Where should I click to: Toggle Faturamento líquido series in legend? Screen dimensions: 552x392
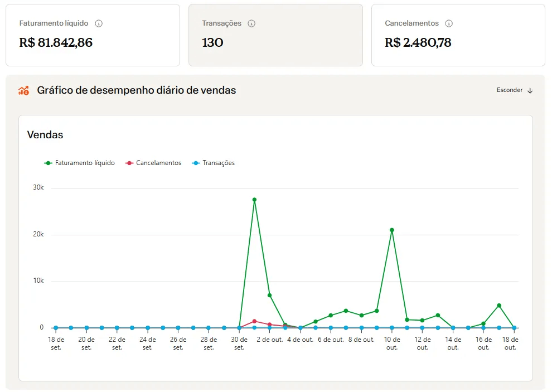[x=84, y=163]
